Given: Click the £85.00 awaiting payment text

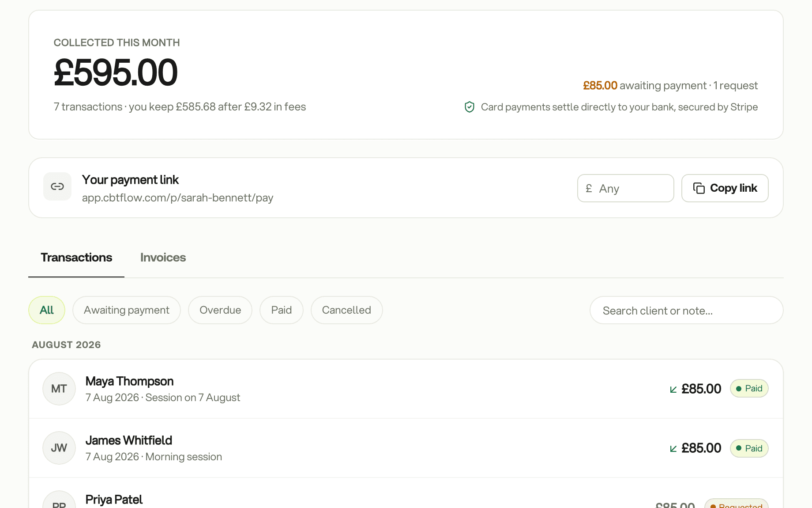Looking at the screenshot, I should [x=670, y=86].
